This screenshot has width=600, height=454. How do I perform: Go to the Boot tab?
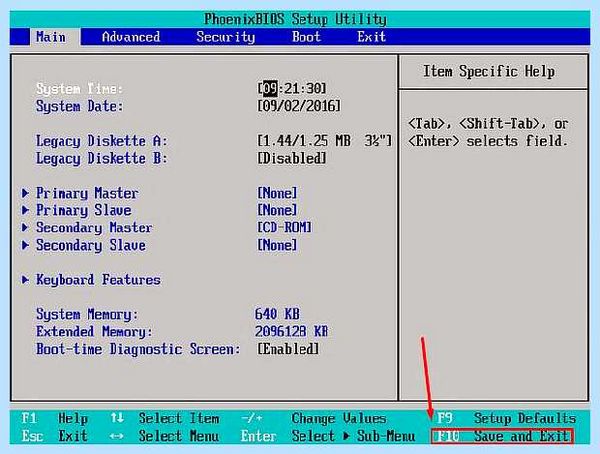point(306,37)
